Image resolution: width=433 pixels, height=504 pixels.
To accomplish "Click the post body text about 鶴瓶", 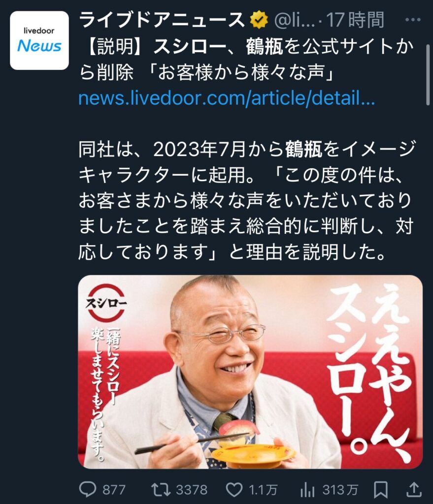I will pos(247,201).
